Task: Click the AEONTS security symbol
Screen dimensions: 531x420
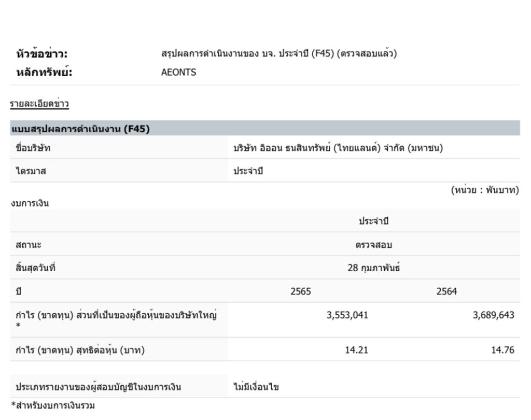Action: tap(178, 73)
